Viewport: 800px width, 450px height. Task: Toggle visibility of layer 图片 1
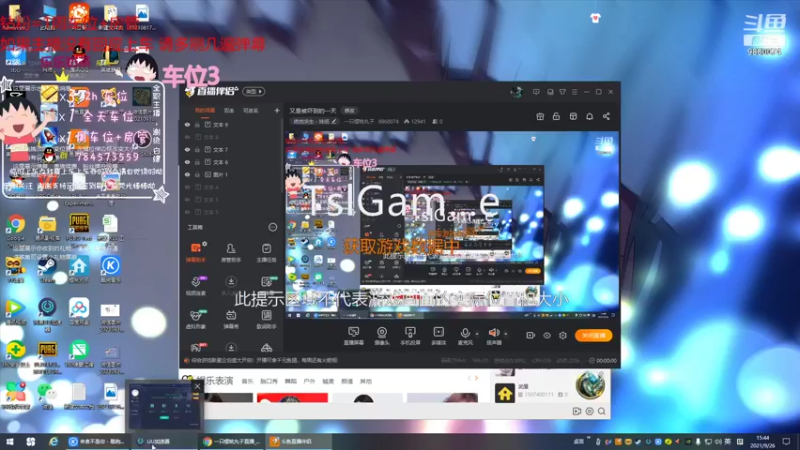tap(187, 174)
